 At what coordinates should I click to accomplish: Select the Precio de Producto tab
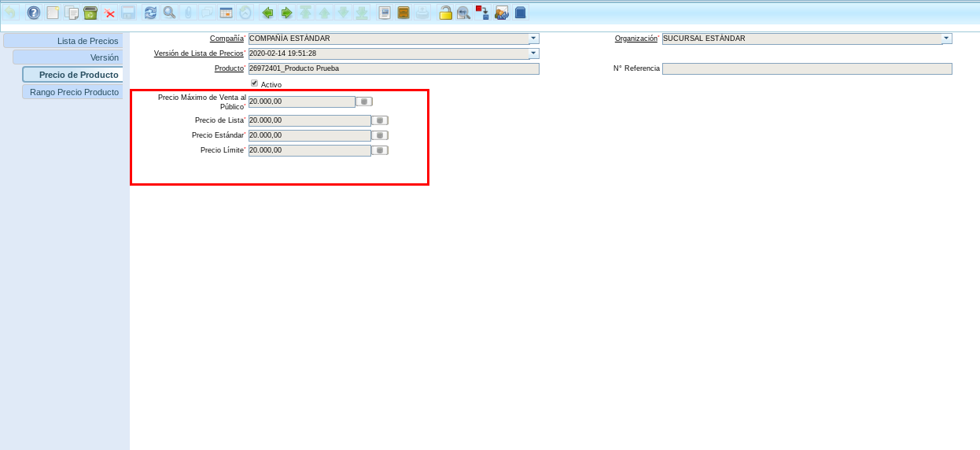point(72,75)
